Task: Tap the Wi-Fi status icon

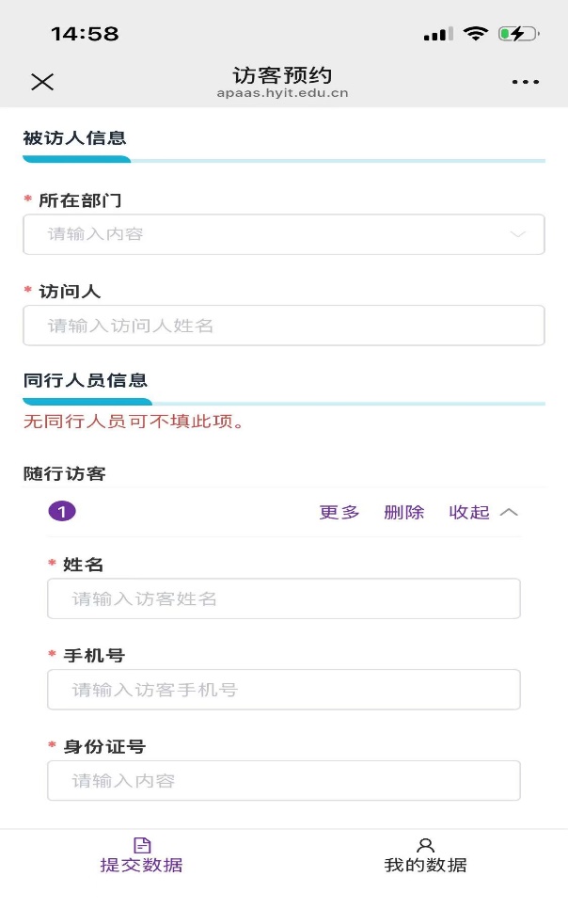Action: [476, 34]
